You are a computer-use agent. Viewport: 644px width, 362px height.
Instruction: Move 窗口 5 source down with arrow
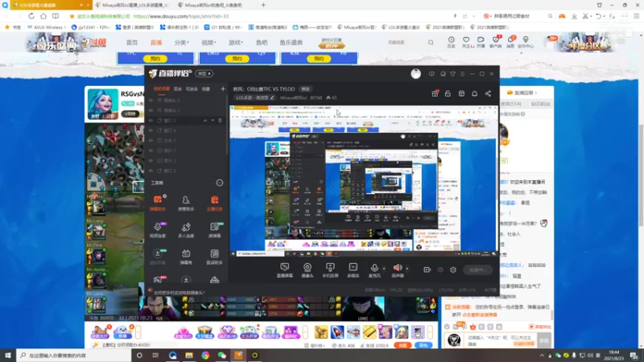click(213, 120)
